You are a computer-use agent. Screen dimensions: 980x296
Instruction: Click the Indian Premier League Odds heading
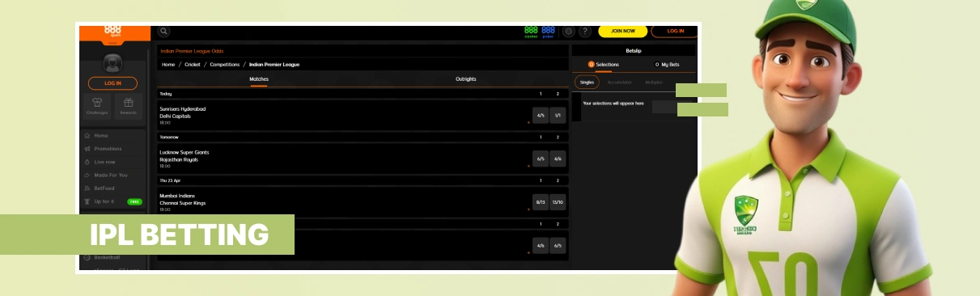coord(192,51)
